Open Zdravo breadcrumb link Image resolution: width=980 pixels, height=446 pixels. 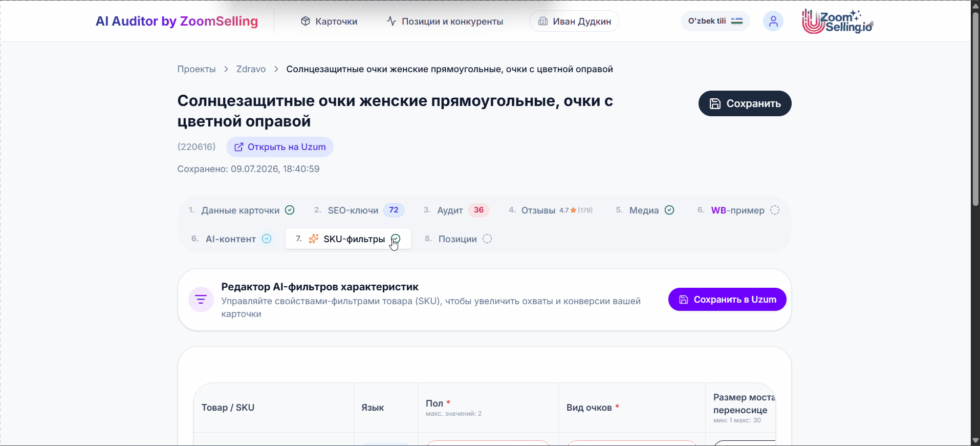pyautogui.click(x=251, y=69)
